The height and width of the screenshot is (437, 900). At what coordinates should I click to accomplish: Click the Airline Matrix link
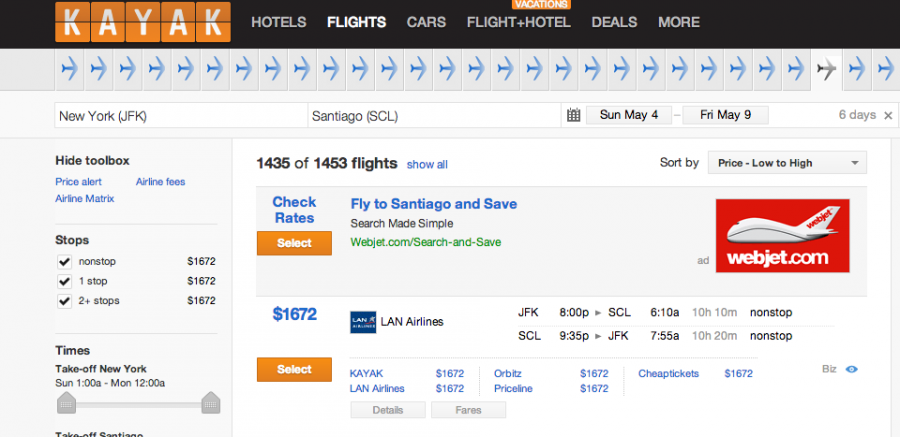click(x=85, y=198)
